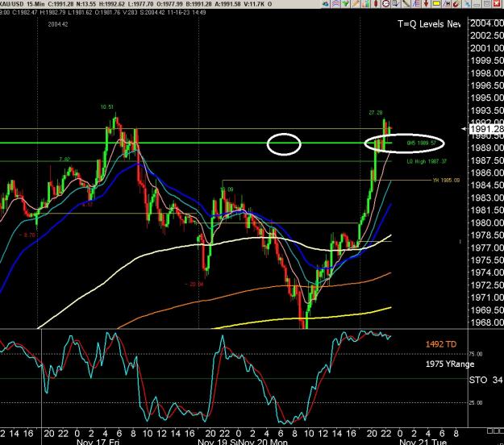The image size is (504, 445).
Task: Click the 'Nov 20 Mon' date label
Action: pyautogui.click(x=264, y=442)
